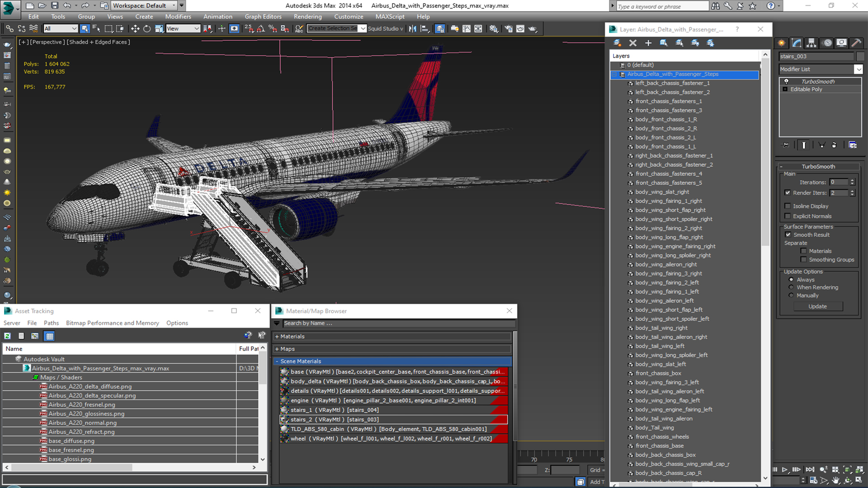Viewport: 868px width, 488px height.
Task: Click the Render teapot icon
Action: click(x=533, y=28)
